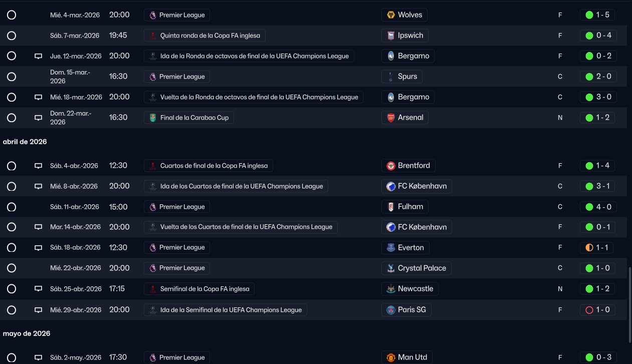
Task: Click TV icon on the Everton fixture row
Action: click(38, 248)
